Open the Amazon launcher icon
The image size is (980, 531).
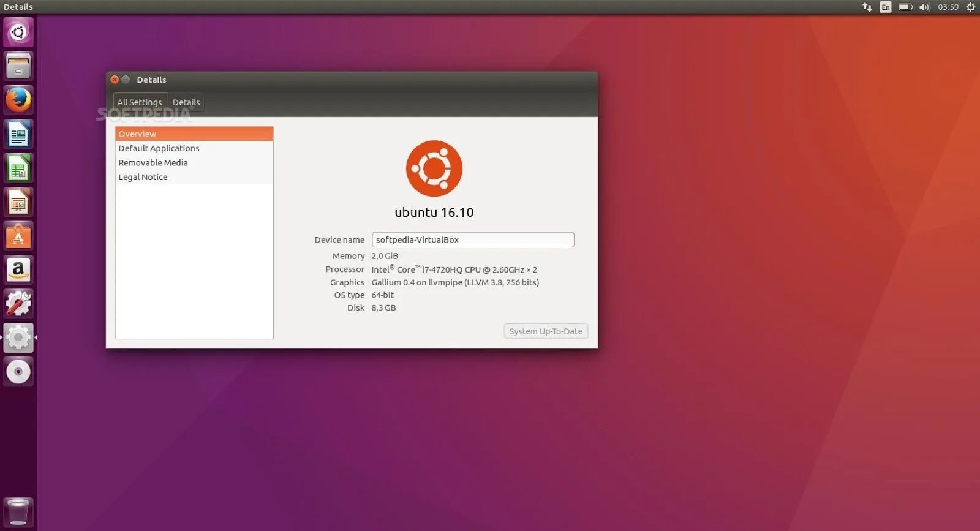point(18,269)
